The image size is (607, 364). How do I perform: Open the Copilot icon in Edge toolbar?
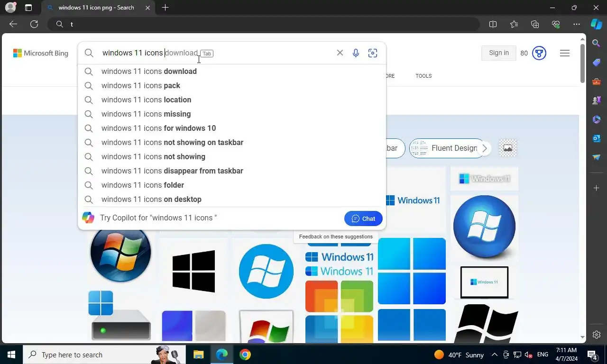(x=596, y=24)
